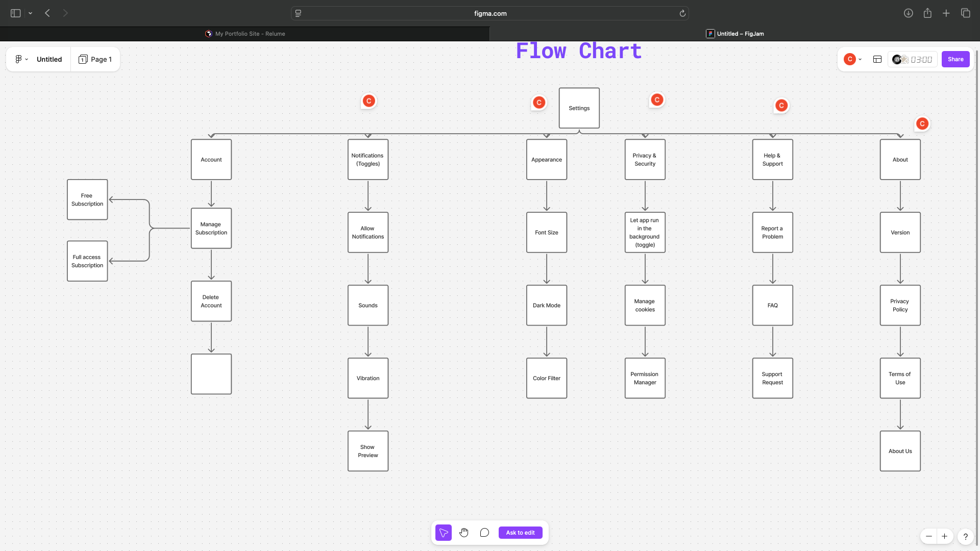
Task: Open the templates panel icon near Share
Action: 877,59
